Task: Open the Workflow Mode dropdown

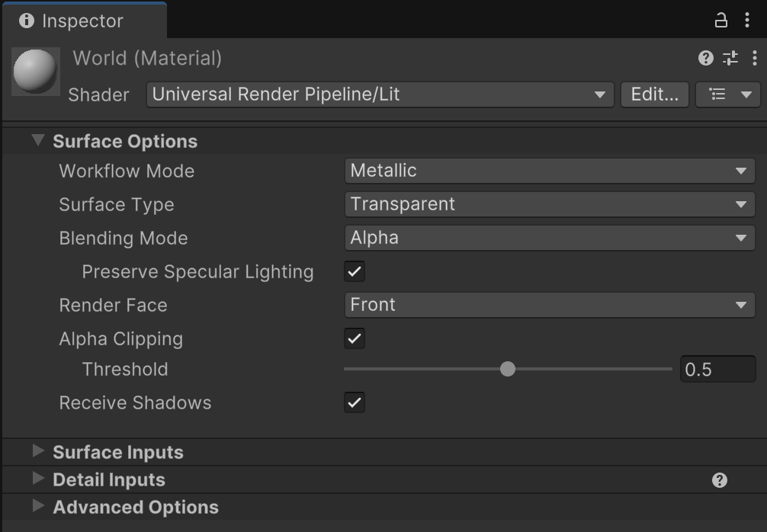Action: [x=550, y=171]
